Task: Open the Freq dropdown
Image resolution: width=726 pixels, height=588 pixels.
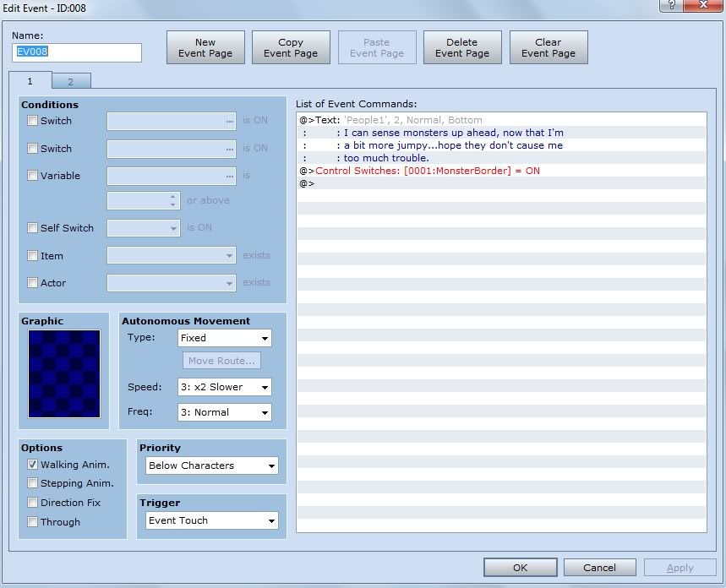Action: [224, 412]
